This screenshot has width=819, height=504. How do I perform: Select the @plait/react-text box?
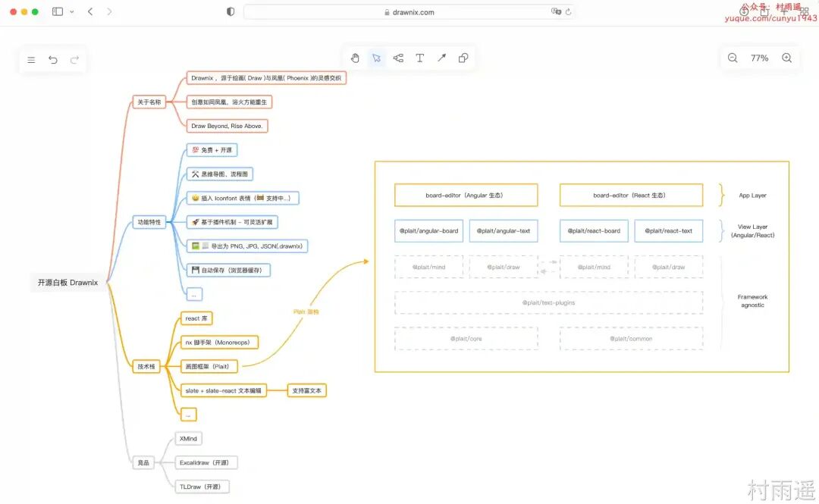(x=669, y=231)
